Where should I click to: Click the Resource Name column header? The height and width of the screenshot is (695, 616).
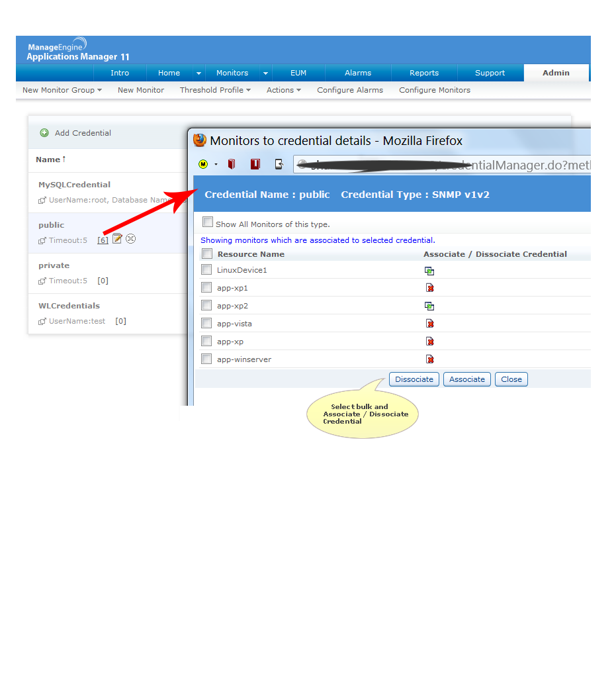(251, 254)
